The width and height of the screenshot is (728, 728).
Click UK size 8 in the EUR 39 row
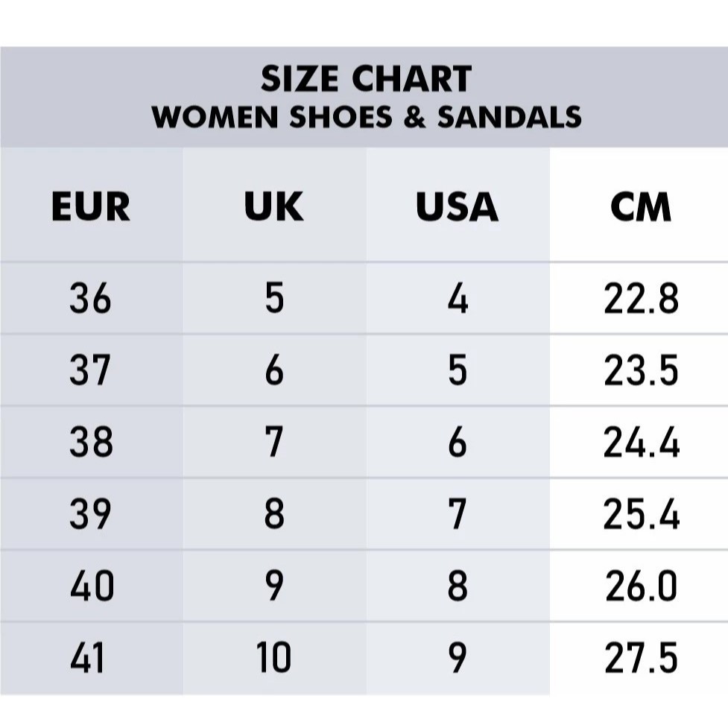tap(274, 515)
